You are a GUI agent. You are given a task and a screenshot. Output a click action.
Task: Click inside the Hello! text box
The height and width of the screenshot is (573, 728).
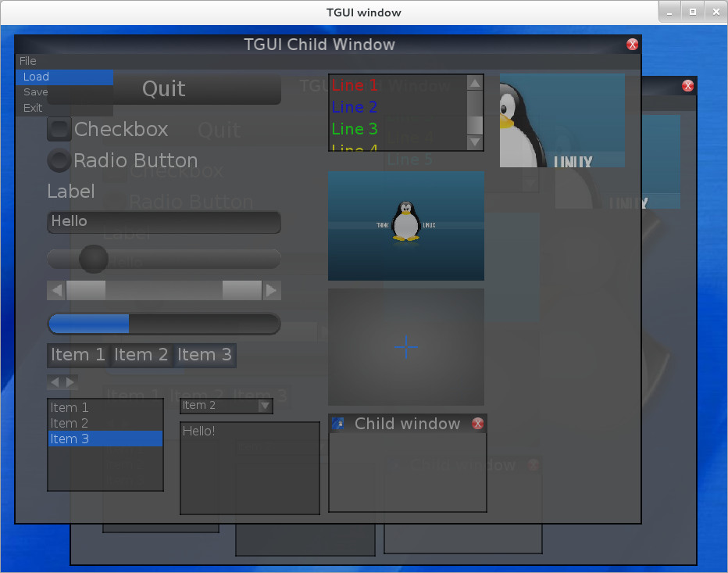coord(250,468)
